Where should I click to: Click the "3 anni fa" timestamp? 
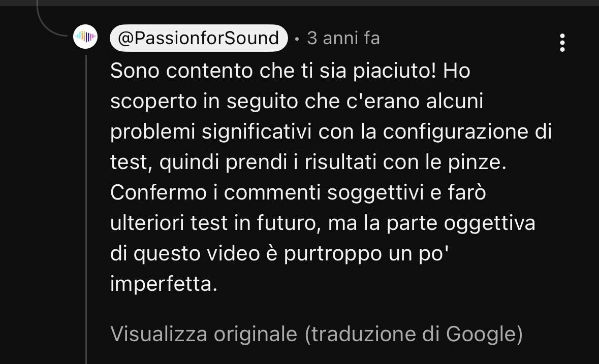[x=343, y=38]
